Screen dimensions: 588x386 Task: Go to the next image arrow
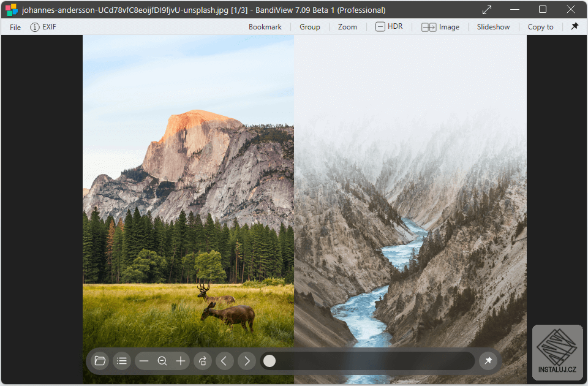coord(246,361)
